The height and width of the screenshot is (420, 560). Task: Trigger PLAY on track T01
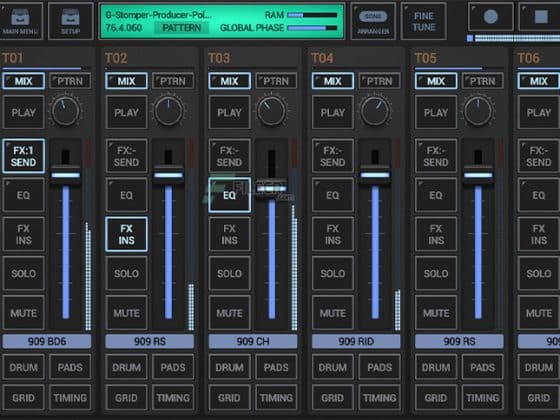24,112
